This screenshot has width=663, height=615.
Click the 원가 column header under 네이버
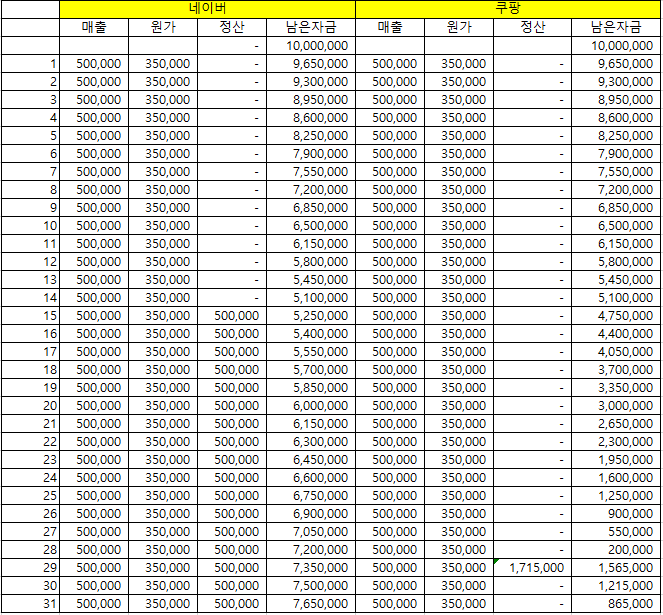tap(163, 27)
